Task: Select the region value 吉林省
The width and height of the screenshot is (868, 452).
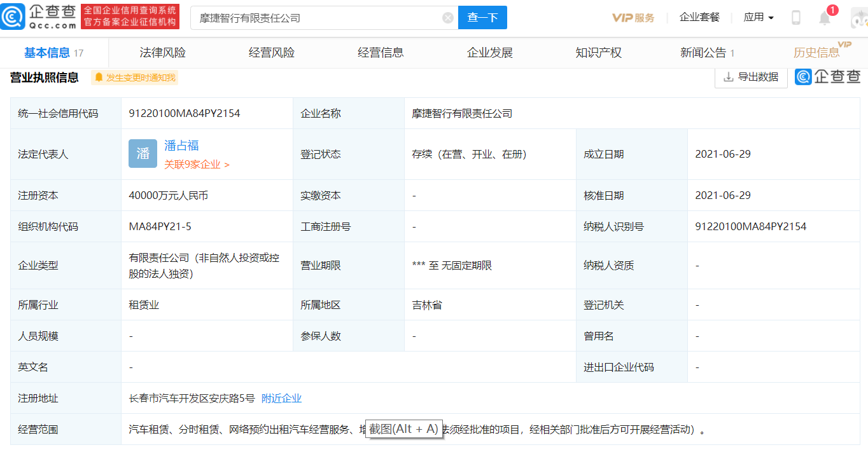Action: [427, 305]
